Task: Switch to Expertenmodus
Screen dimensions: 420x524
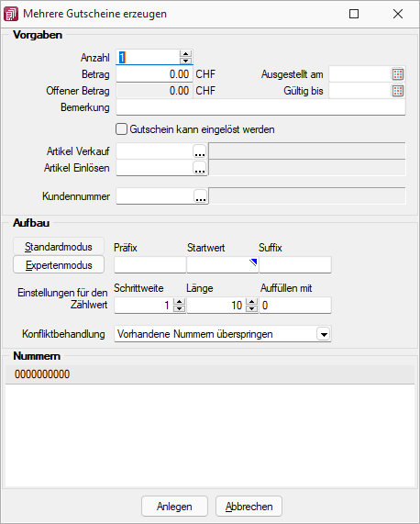Action: point(59,265)
